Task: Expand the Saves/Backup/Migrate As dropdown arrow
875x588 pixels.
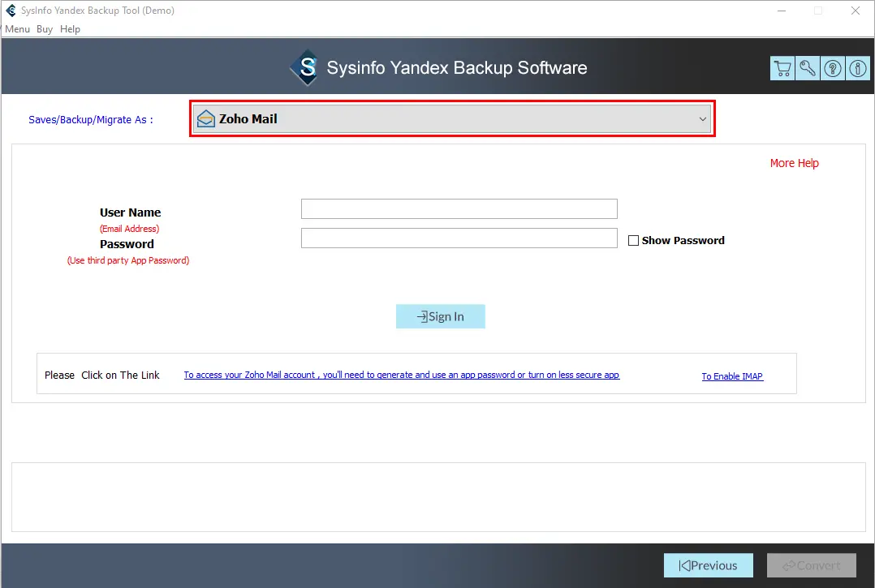Action: coord(703,119)
